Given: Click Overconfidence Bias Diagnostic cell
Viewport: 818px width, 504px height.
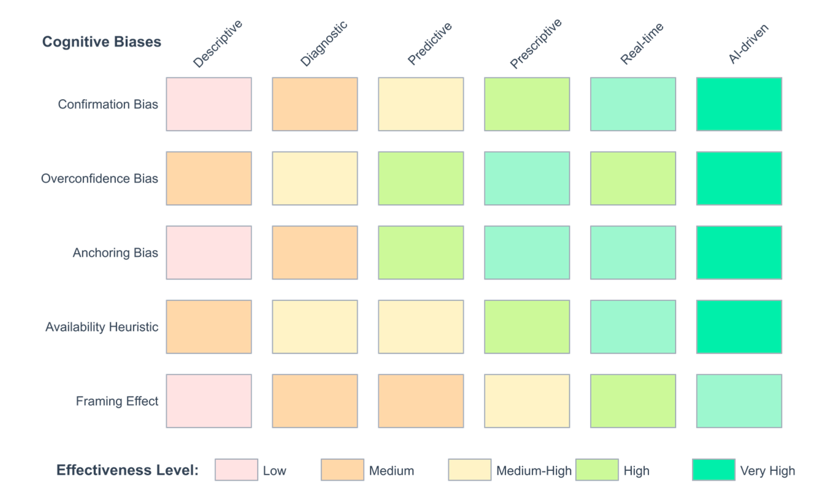Looking at the screenshot, I should tap(315, 179).
